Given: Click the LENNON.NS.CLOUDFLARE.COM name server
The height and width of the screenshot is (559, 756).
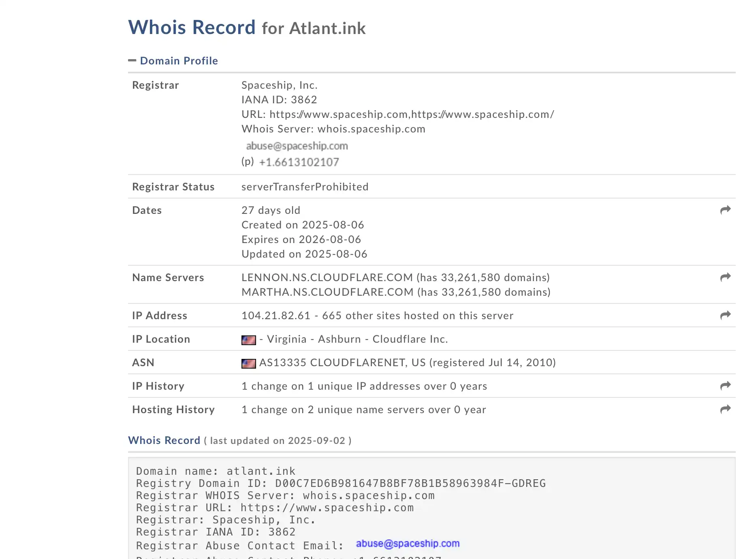Looking at the screenshot, I should tap(327, 277).
